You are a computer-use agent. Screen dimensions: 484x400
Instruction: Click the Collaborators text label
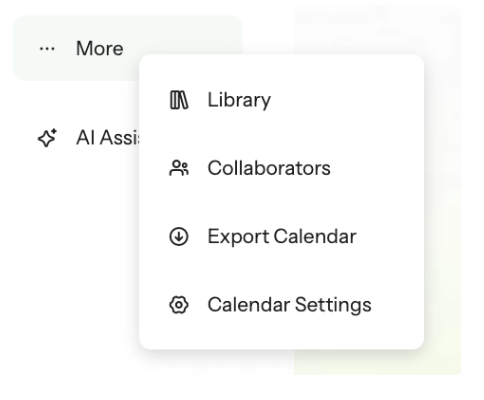pyautogui.click(x=269, y=168)
